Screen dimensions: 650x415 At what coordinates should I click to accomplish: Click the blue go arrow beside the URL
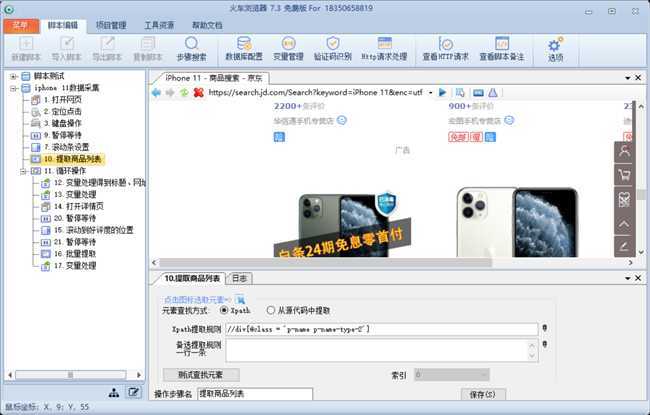(x=443, y=92)
